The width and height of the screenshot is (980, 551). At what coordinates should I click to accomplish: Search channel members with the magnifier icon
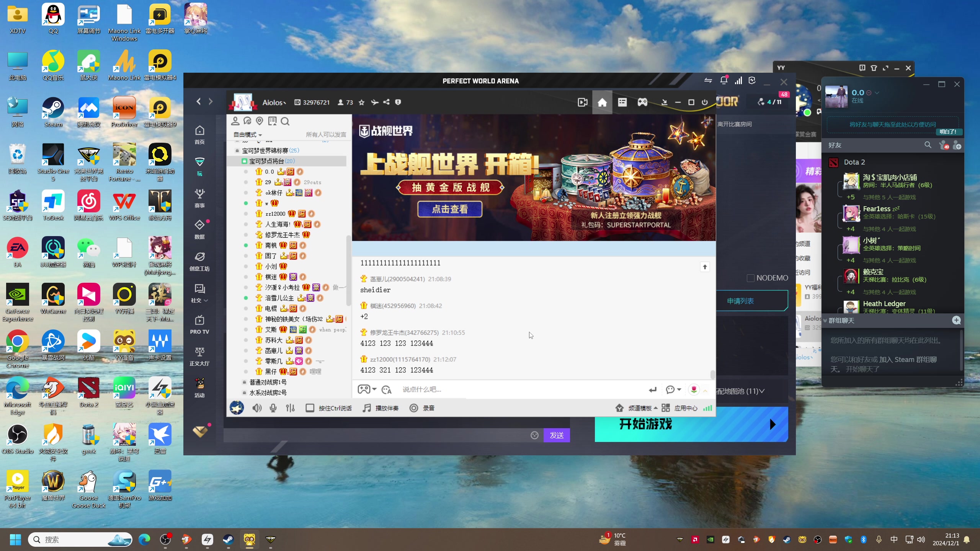pos(285,121)
